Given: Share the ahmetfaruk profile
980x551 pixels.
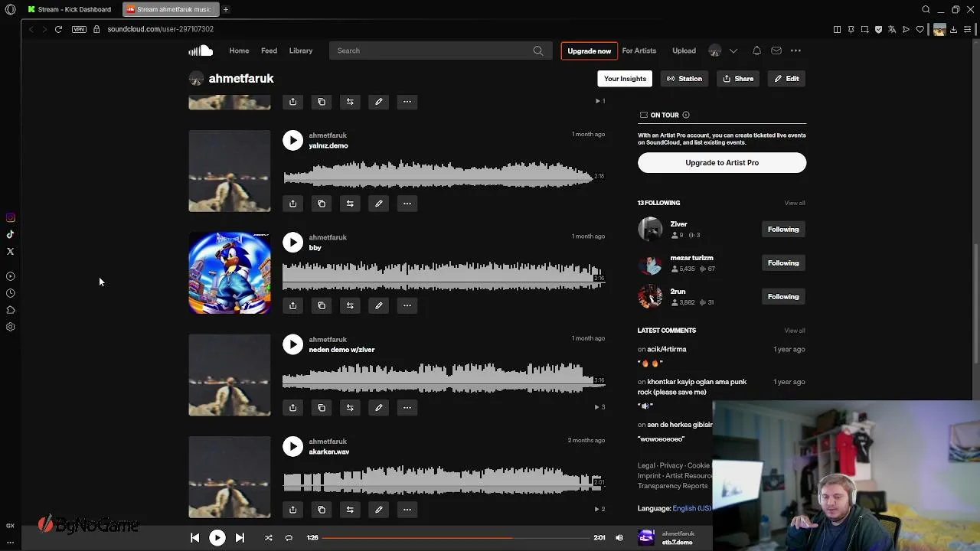Looking at the screenshot, I should coord(739,79).
